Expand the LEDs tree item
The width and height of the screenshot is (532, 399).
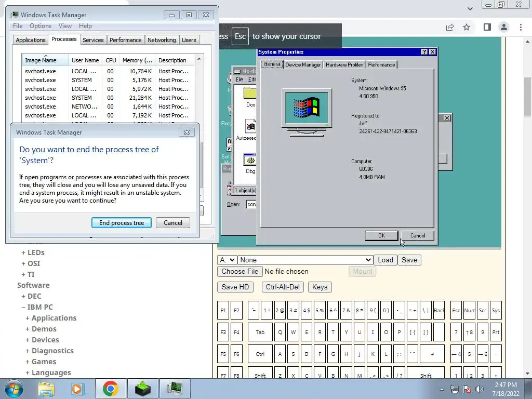click(33, 253)
